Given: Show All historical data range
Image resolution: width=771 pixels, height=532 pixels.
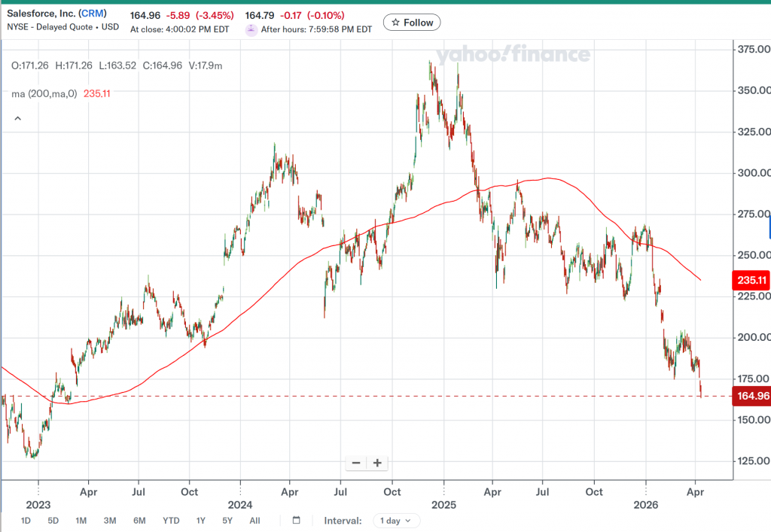Looking at the screenshot, I should [x=254, y=520].
